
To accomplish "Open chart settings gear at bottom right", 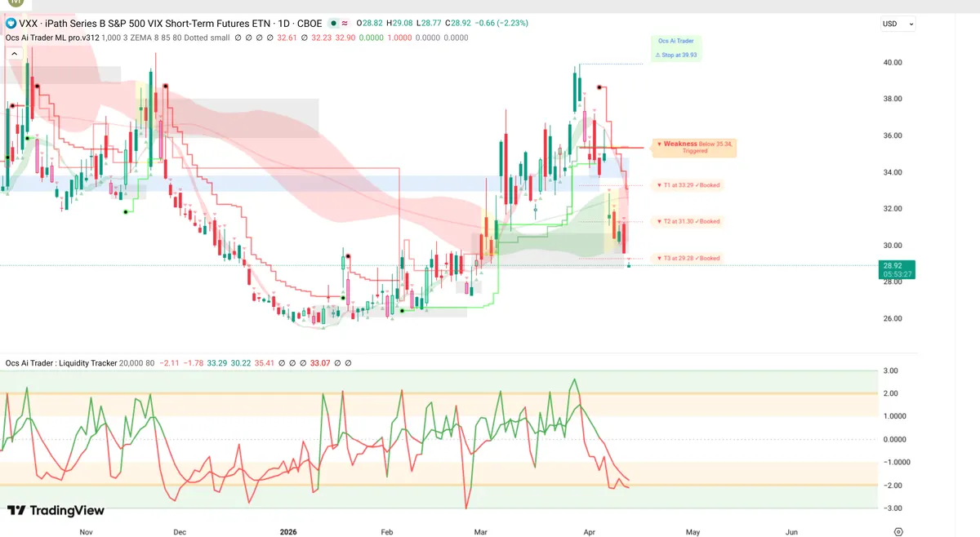I will point(898,531).
